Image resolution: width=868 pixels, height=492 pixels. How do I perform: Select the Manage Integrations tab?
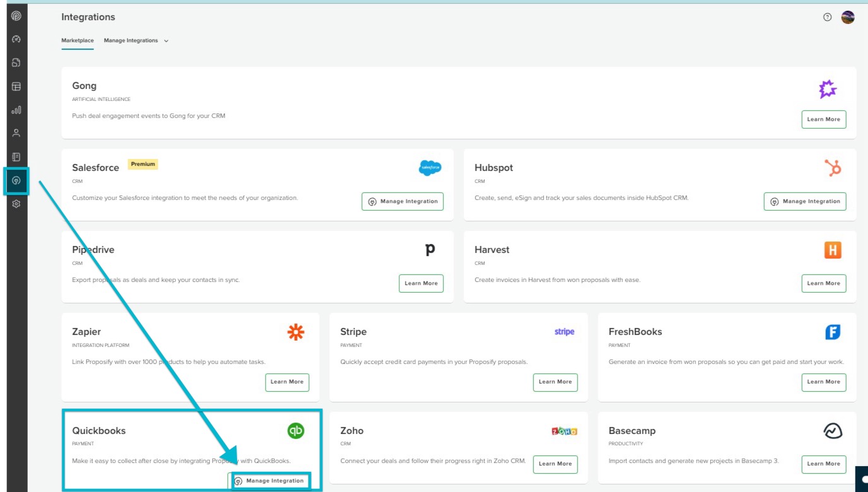pyautogui.click(x=131, y=40)
